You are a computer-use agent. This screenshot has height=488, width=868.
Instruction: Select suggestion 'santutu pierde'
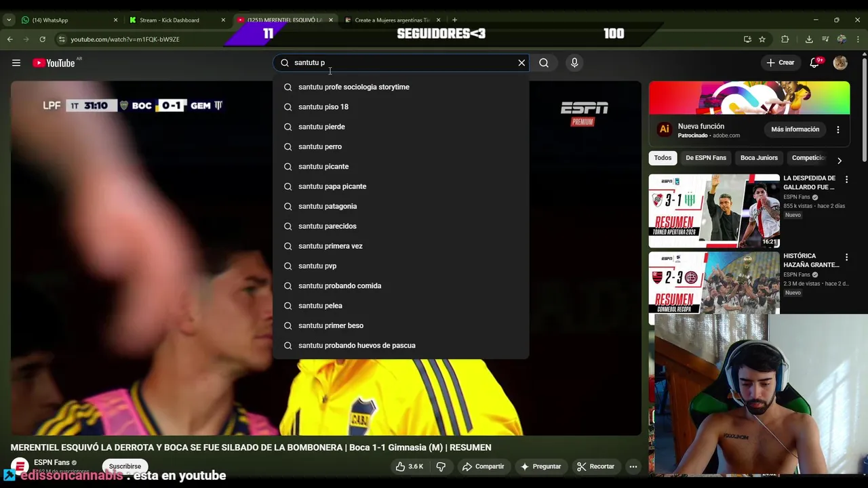(x=401, y=127)
